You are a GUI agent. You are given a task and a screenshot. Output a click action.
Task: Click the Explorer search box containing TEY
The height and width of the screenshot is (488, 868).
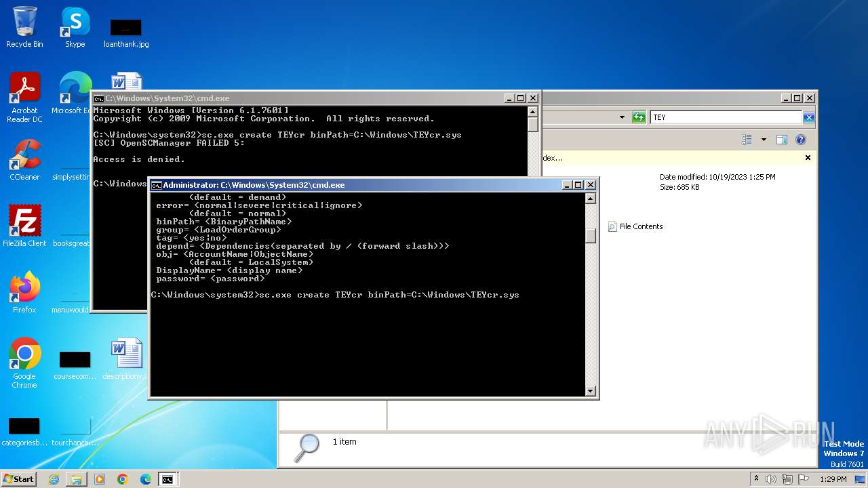point(726,117)
